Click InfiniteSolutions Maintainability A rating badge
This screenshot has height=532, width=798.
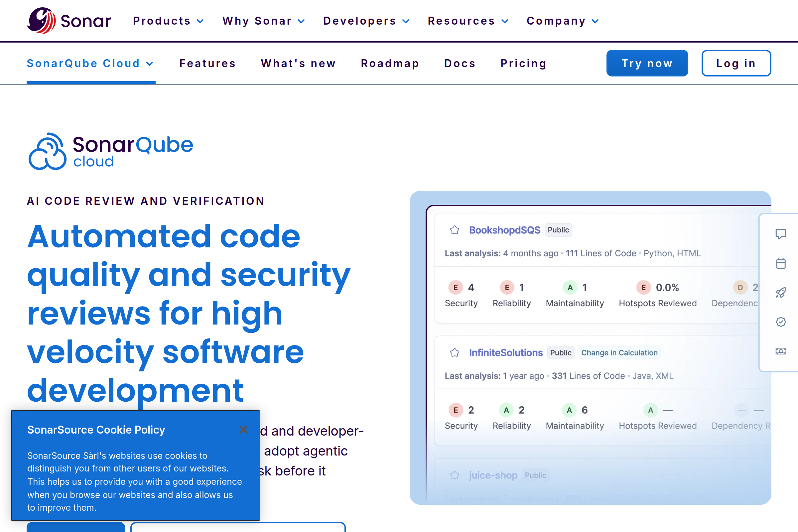(x=569, y=410)
